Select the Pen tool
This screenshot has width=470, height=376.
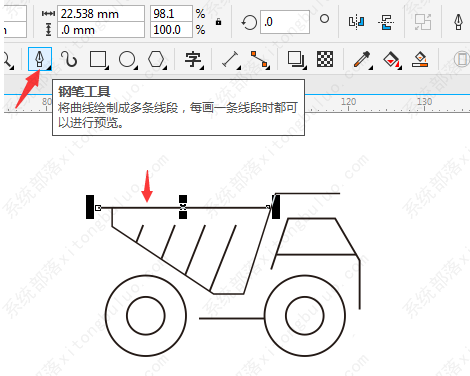pos(40,59)
